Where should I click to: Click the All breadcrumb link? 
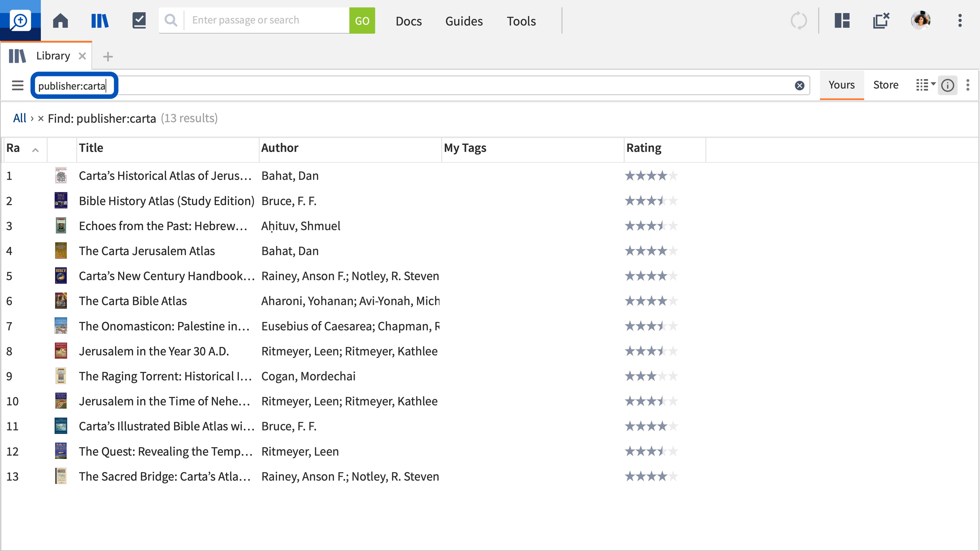pos(19,118)
